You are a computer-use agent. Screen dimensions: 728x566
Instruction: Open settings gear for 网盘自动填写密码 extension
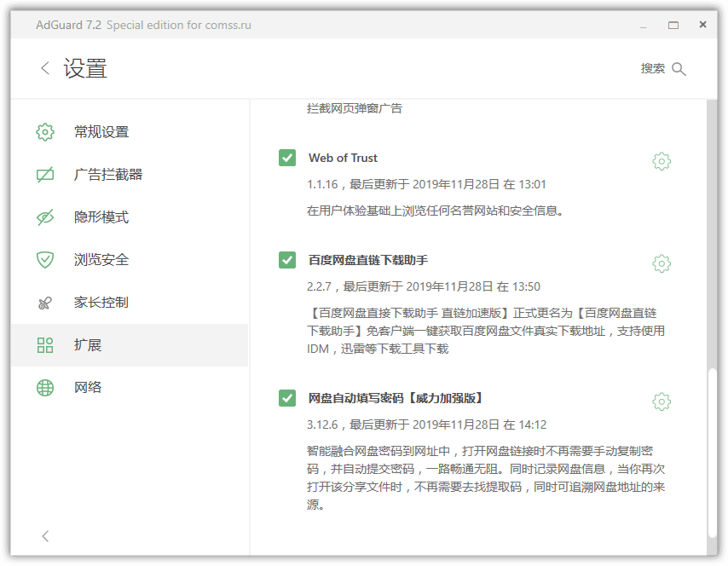point(662,401)
